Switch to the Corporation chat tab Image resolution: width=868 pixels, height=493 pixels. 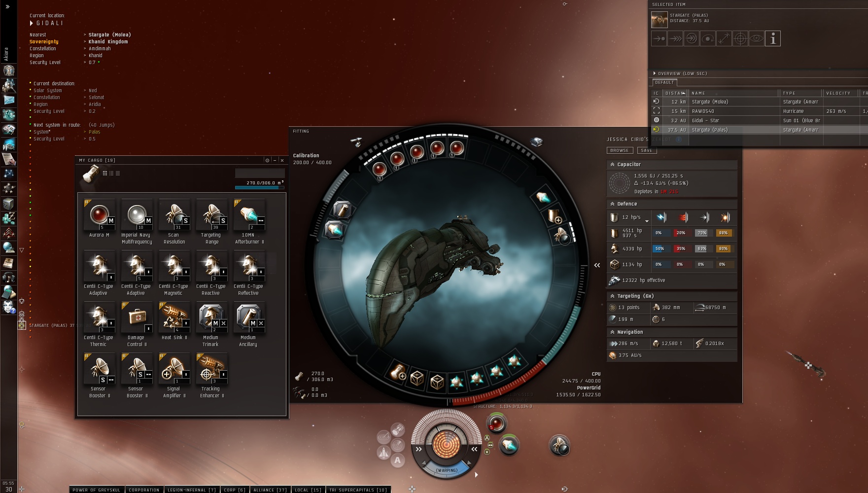tap(144, 490)
